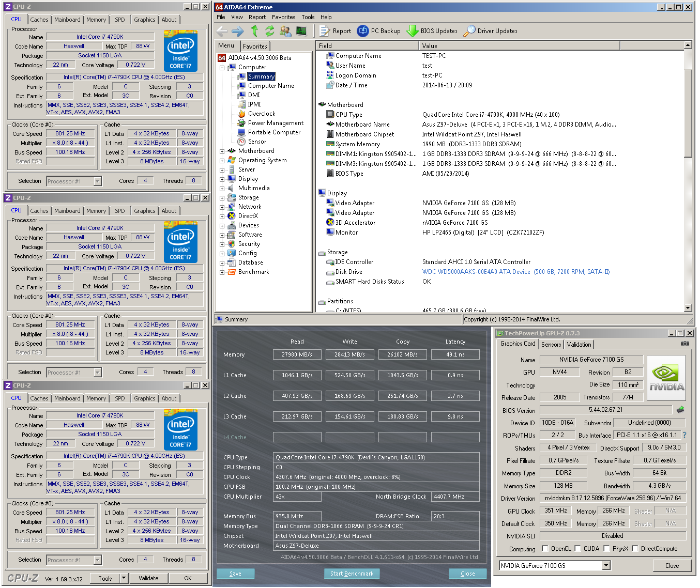This screenshot has height=588, width=700.
Task: Enable the CUDA checkbox in GPU-Z
Action: click(x=577, y=549)
